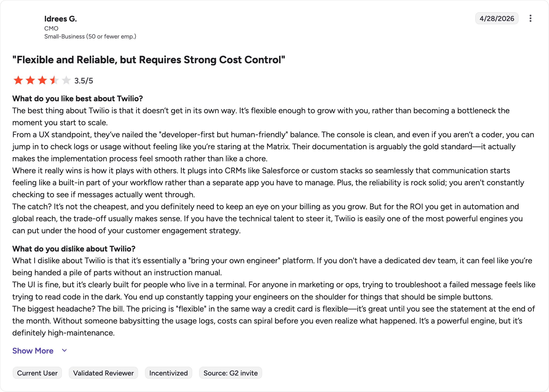The image size is (549, 392).
Task: Click the first filled rating star
Action: (18, 80)
